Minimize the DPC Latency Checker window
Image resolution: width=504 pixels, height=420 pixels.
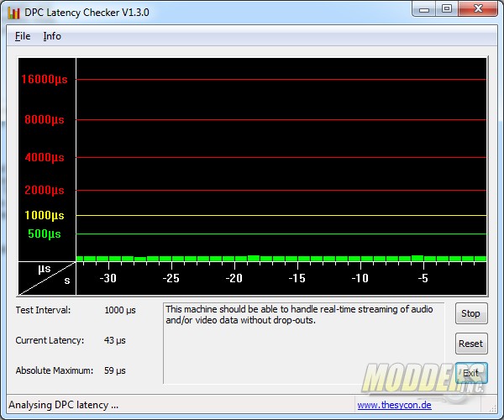click(x=424, y=9)
